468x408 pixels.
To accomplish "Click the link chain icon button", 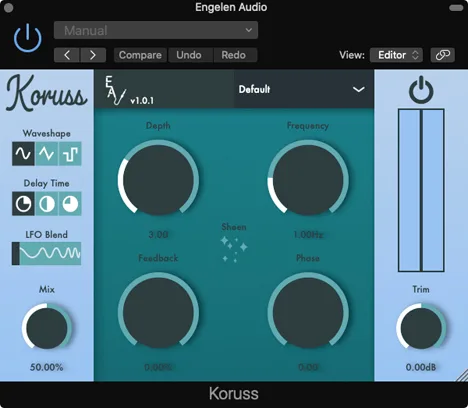I will (x=442, y=55).
